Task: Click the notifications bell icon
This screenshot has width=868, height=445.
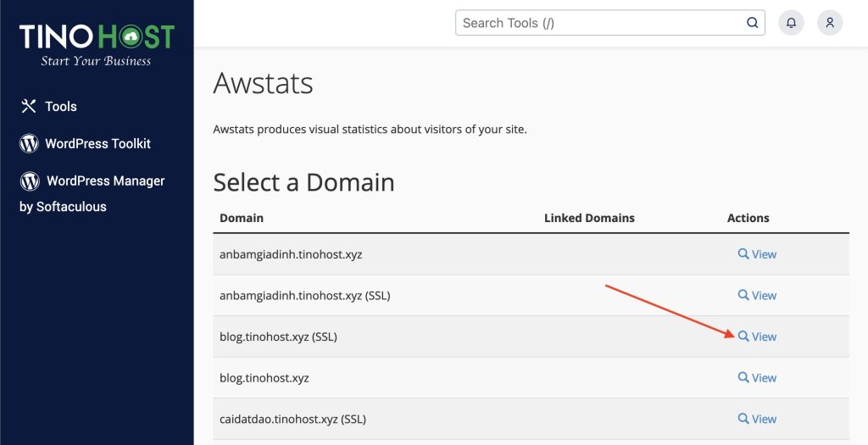Action: tap(791, 23)
